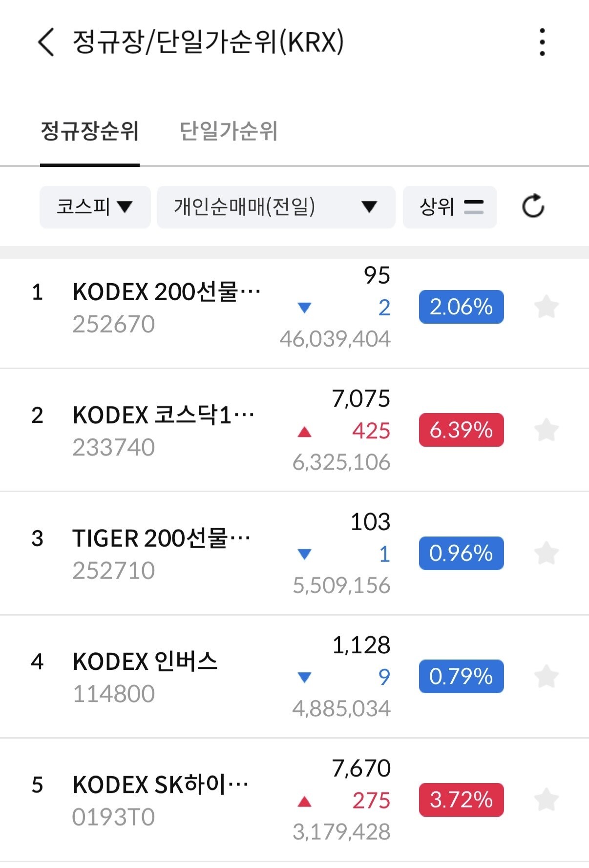589x868 pixels.
Task: Favorite KODEX 200선물 with star icon
Action: (x=546, y=307)
